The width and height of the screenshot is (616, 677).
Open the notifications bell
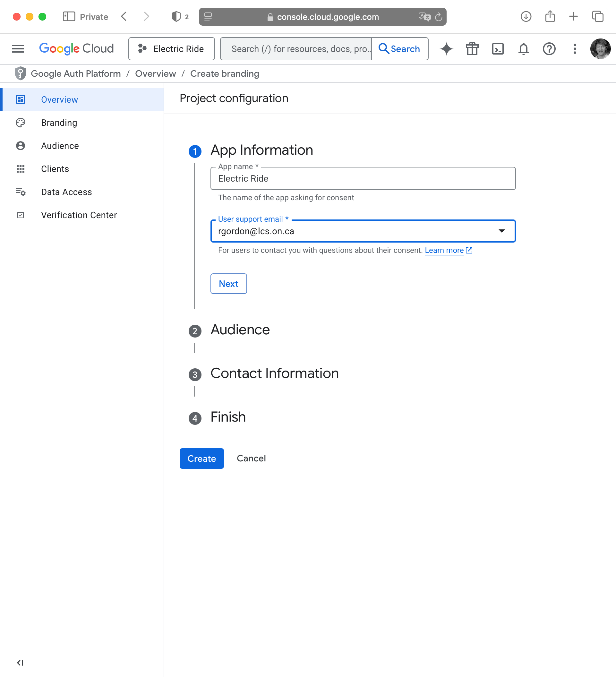[x=523, y=49]
